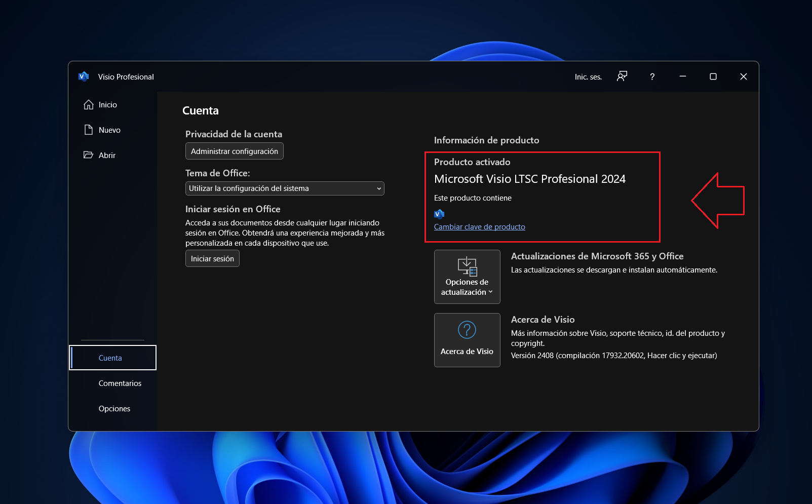Viewport: 812px width, 504px height.
Task: Click the 'Producto activado' status text
Action: coord(472,162)
